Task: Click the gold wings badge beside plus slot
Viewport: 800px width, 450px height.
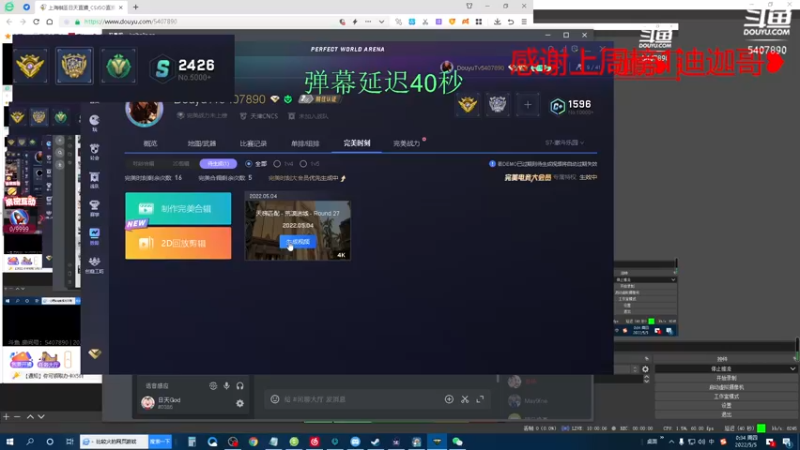Action: tap(467, 105)
